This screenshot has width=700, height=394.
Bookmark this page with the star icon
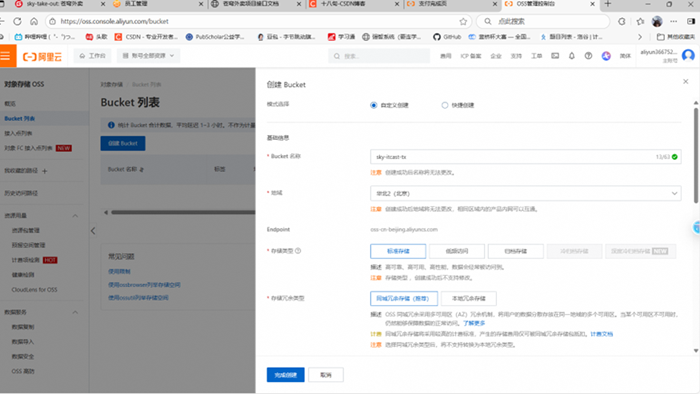point(463,21)
